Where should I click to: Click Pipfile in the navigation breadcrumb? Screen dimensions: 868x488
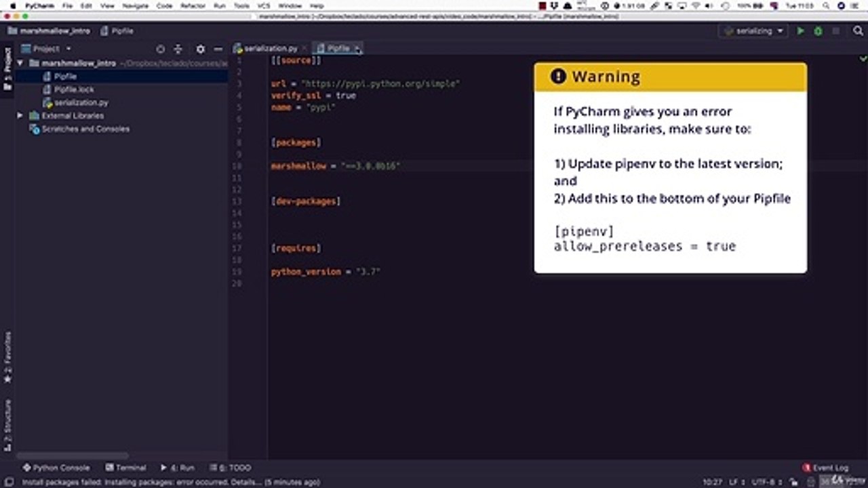117,31
